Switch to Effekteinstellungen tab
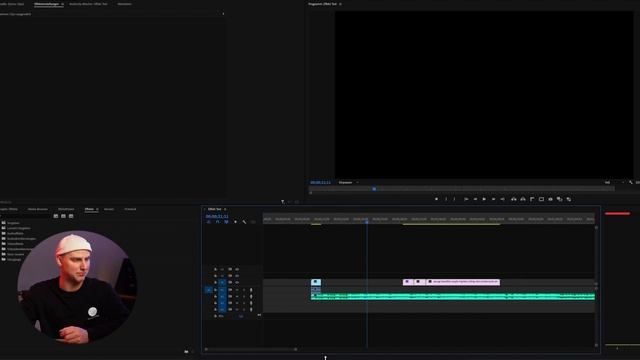Image resolution: width=640 pixels, height=360 pixels. pos(47,4)
